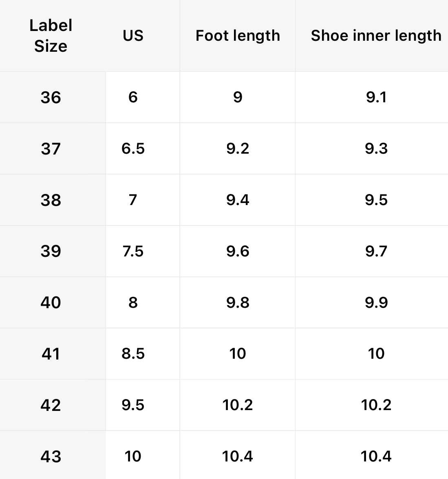Click US size 9.5 cell
448x479 pixels.
[x=133, y=405]
